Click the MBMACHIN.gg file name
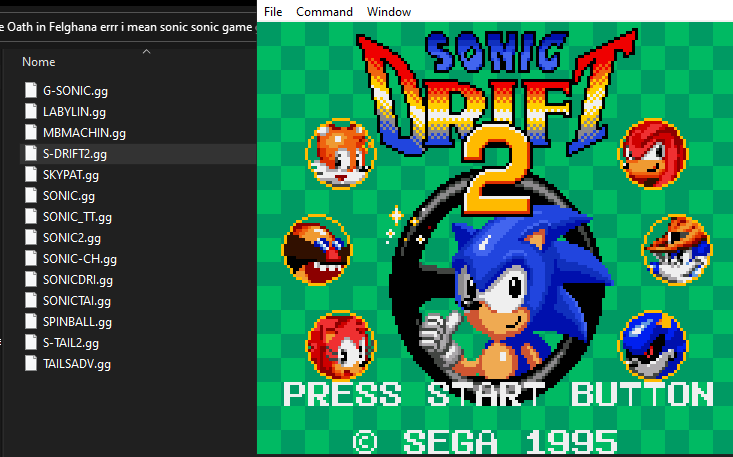Image resolution: width=733 pixels, height=457 pixels. pos(84,133)
